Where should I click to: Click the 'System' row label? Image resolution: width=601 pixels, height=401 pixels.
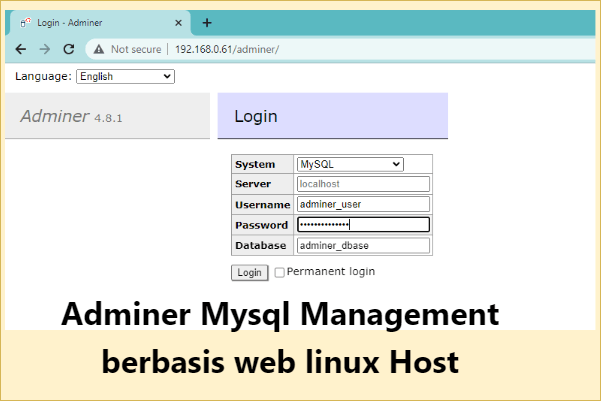(x=255, y=164)
